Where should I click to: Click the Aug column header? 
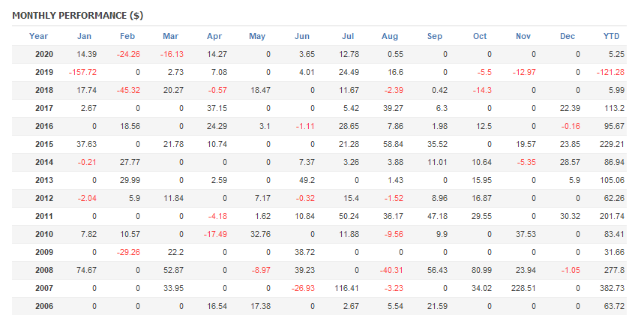click(390, 36)
